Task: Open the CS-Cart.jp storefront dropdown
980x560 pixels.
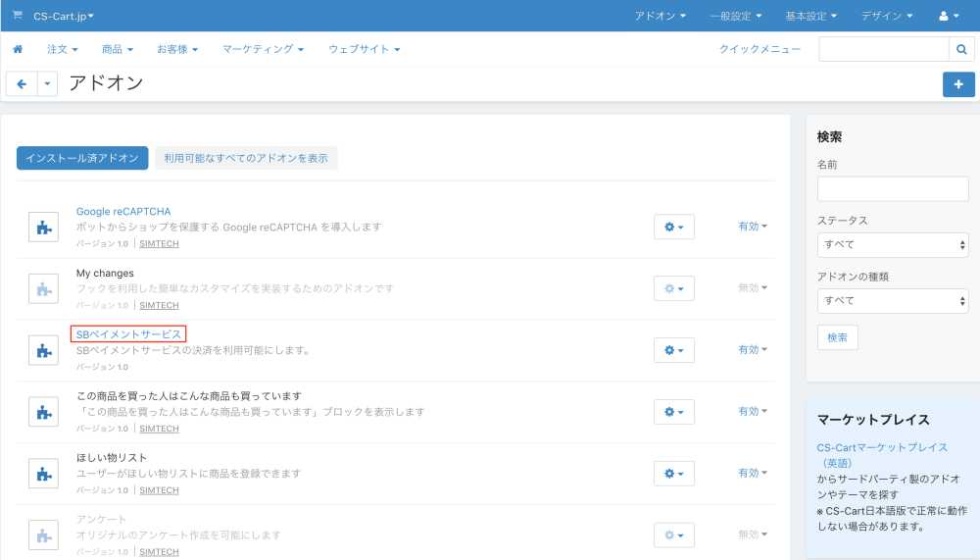Action: coord(63,16)
